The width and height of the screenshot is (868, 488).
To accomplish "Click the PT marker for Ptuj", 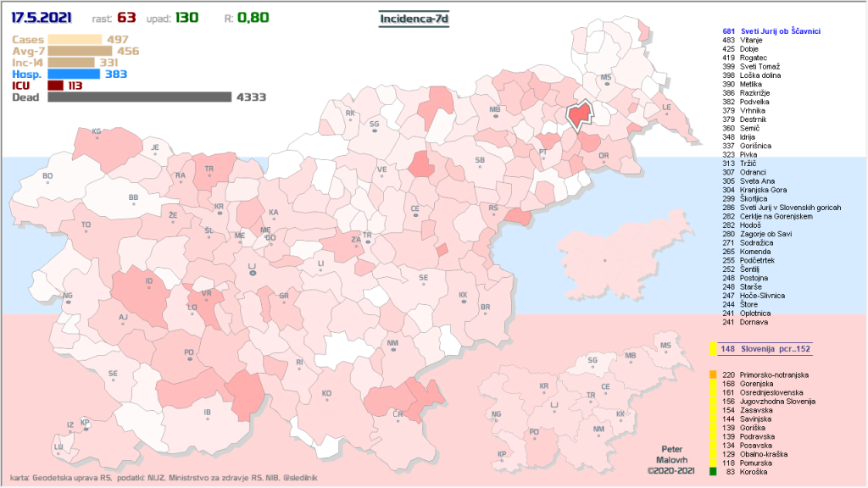I will pyautogui.click(x=542, y=151).
